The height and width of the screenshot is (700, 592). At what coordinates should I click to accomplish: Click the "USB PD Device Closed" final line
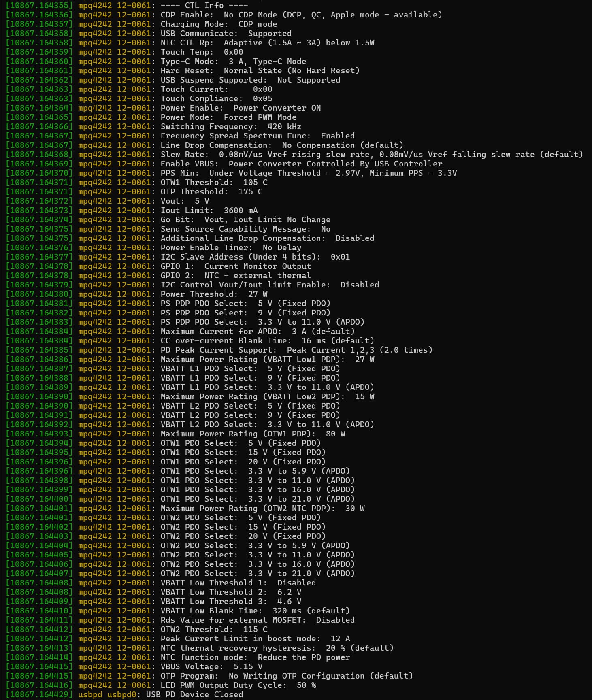click(x=194, y=694)
